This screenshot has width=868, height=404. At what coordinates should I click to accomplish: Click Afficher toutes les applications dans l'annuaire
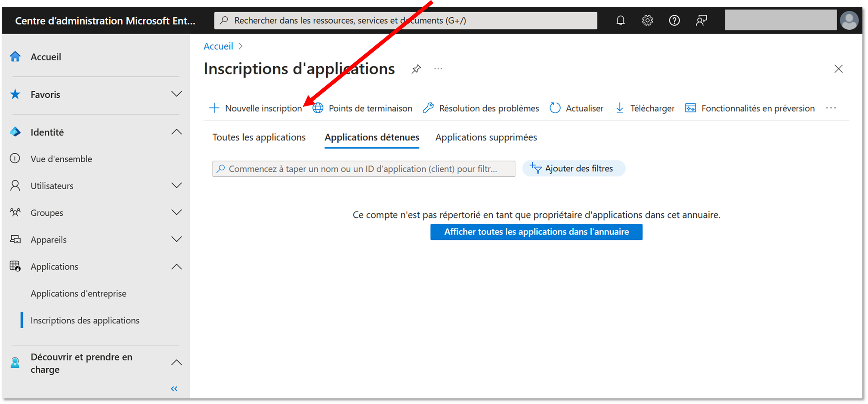point(536,232)
